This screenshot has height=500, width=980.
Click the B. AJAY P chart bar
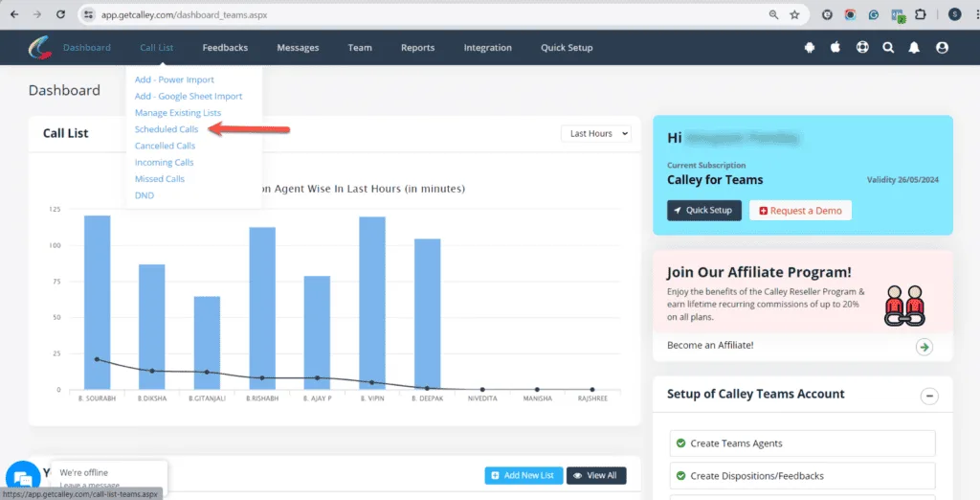317,333
